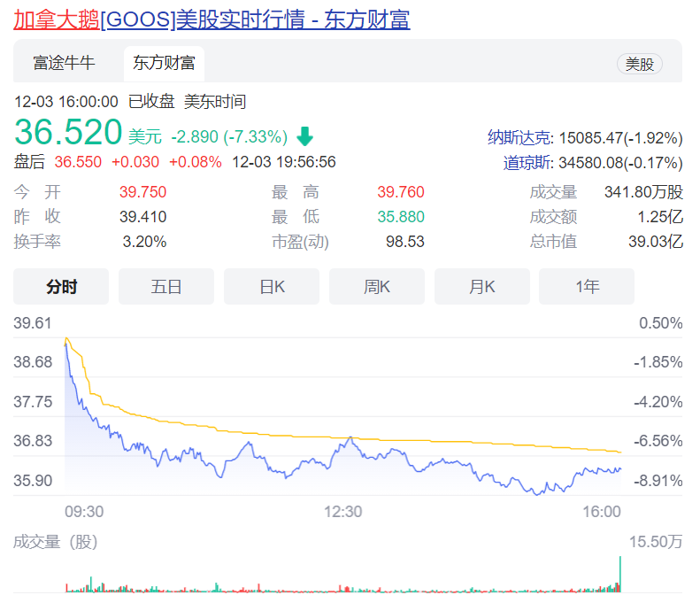The image size is (700, 603).
Task: Click the 12:30 time axis label
Action: tap(342, 512)
